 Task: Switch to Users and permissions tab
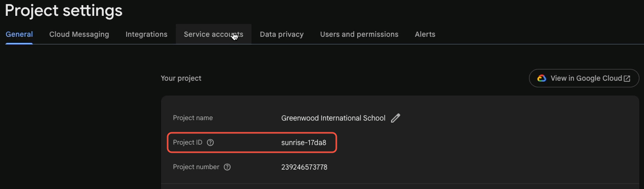tap(359, 34)
